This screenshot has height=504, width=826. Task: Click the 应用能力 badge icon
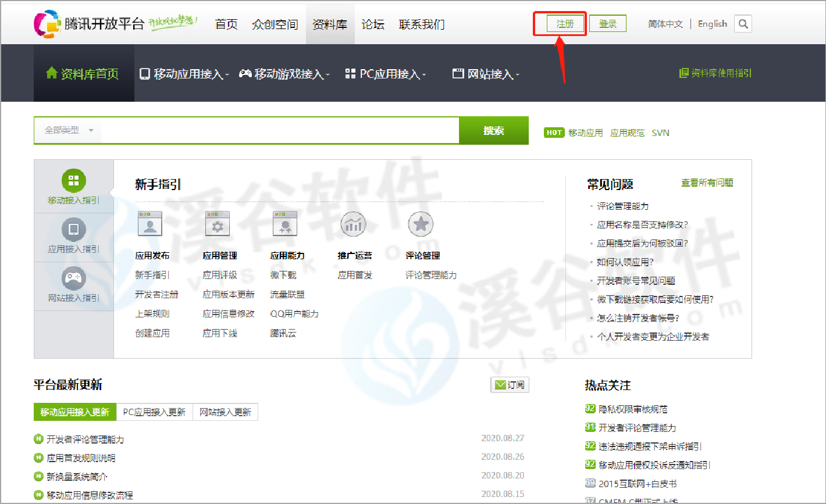(x=285, y=224)
